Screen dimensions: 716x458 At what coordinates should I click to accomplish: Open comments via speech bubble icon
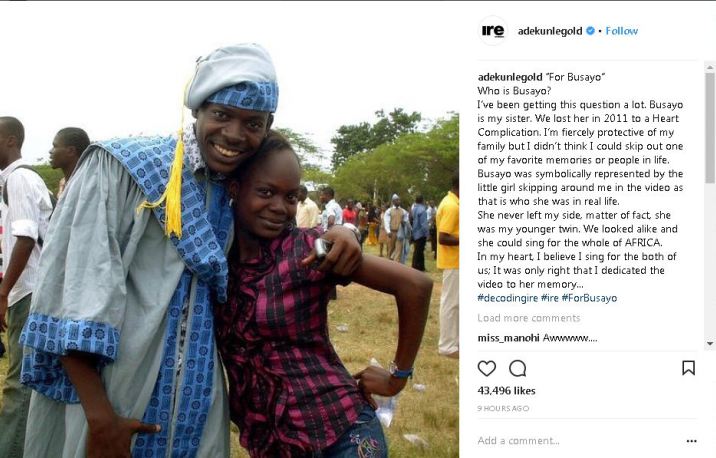click(x=517, y=368)
